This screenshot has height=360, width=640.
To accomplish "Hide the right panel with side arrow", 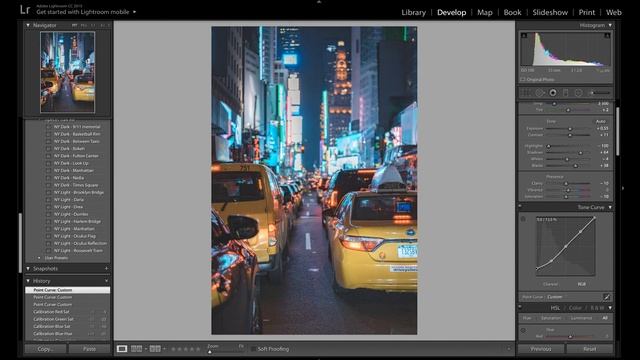I will pos(623,188).
